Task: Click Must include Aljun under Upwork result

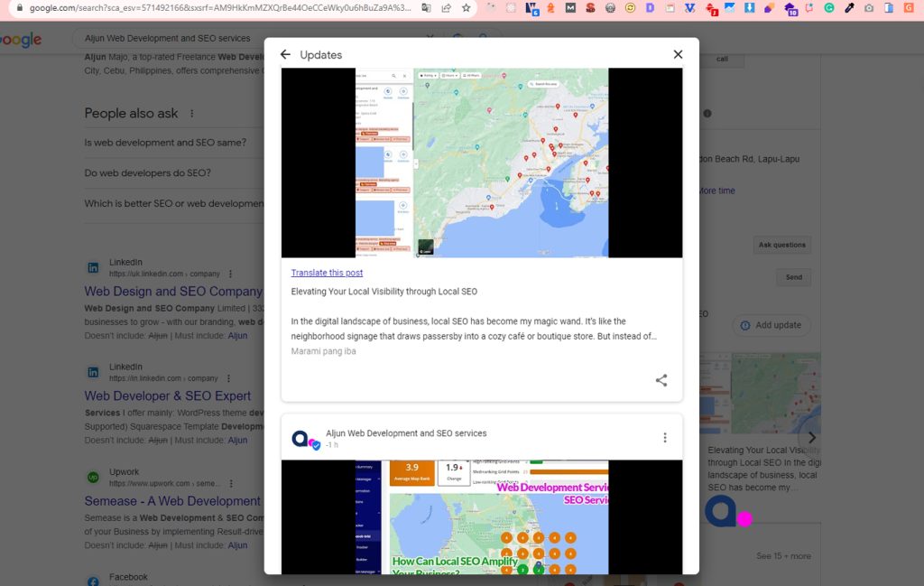Action: pyautogui.click(x=237, y=545)
